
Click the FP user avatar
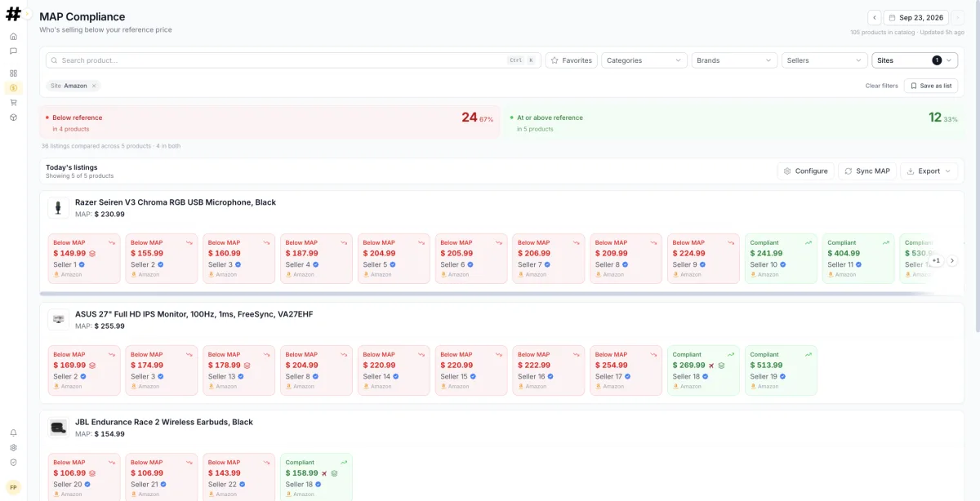click(x=13, y=487)
